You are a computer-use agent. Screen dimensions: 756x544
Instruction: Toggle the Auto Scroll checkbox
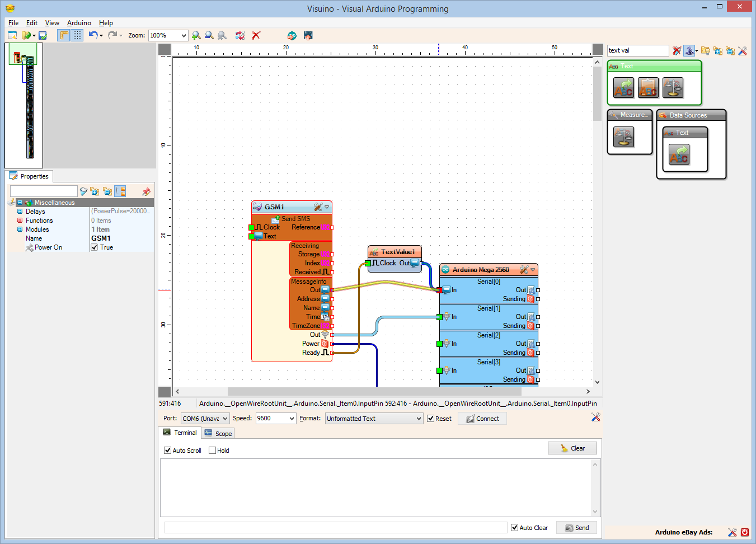pyautogui.click(x=167, y=451)
